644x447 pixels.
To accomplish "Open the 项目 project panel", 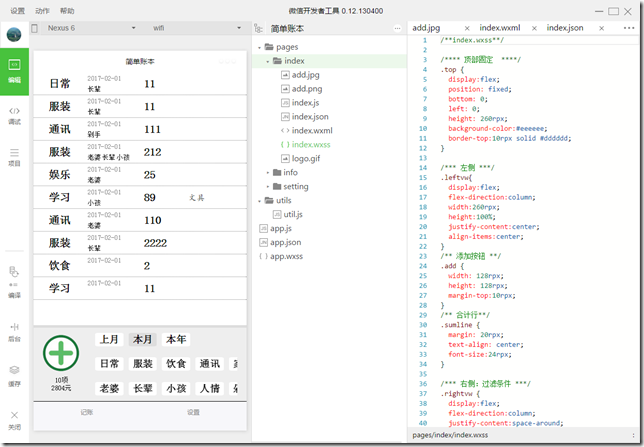I will [14, 157].
